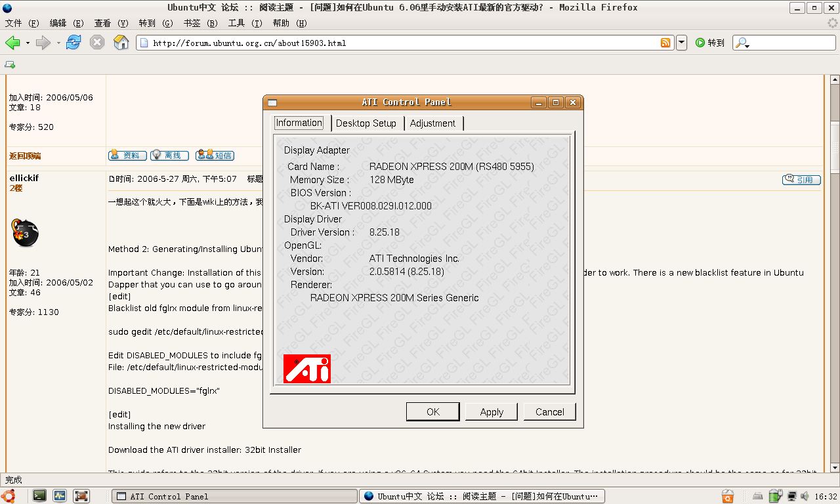The width and height of the screenshot is (840, 504).
Task: Click the 16:32 clock
Action: tap(826, 497)
